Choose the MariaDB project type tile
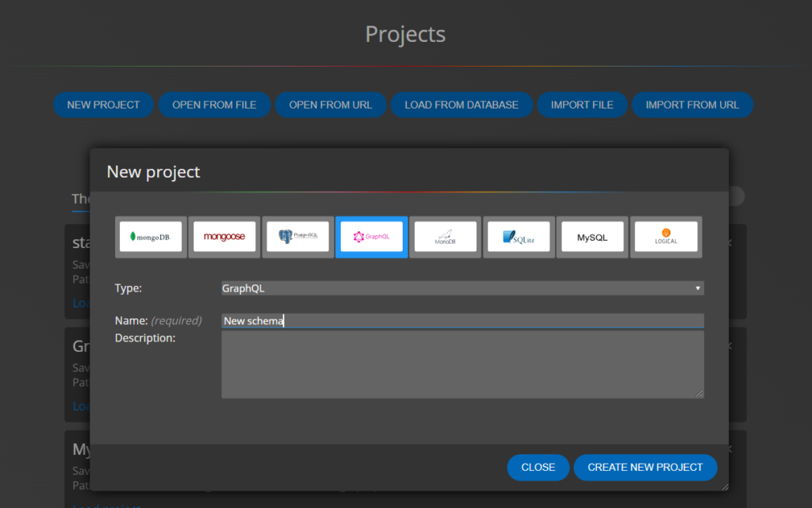Image resolution: width=812 pixels, height=508 pixels. coord(446,237)
